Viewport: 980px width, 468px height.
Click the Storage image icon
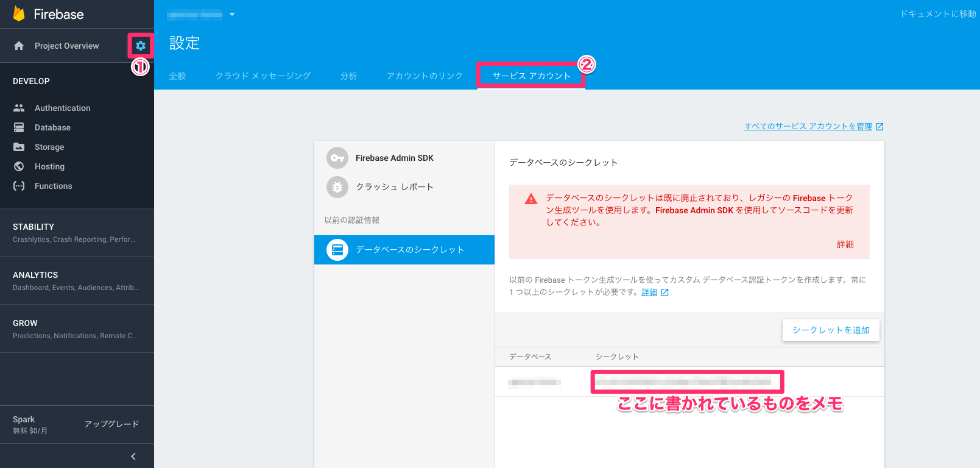[x=19, y=147]
